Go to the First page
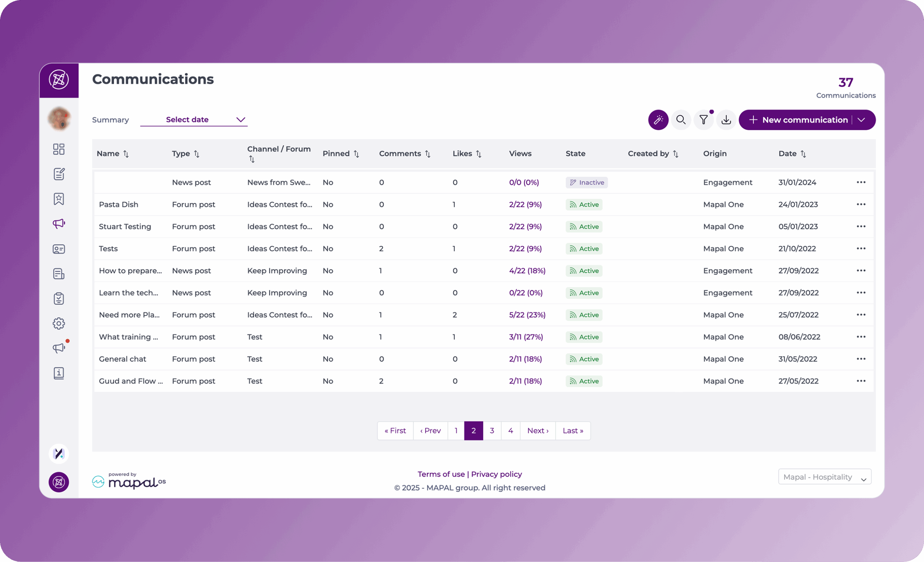The image size is (924, 562). pos(395,430)
